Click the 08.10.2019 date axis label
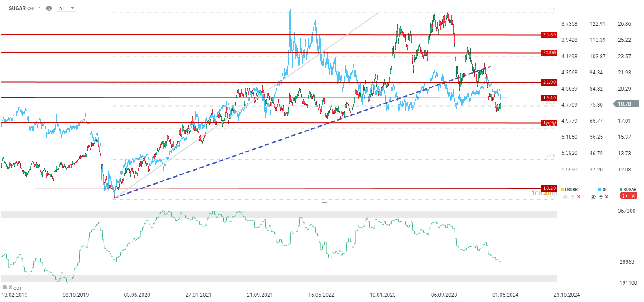This screenshot has width=644, height=302. click(76, 295)
